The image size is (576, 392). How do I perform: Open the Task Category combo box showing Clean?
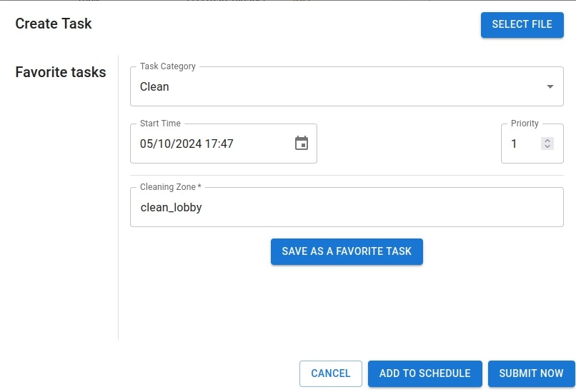click(347, 86)
